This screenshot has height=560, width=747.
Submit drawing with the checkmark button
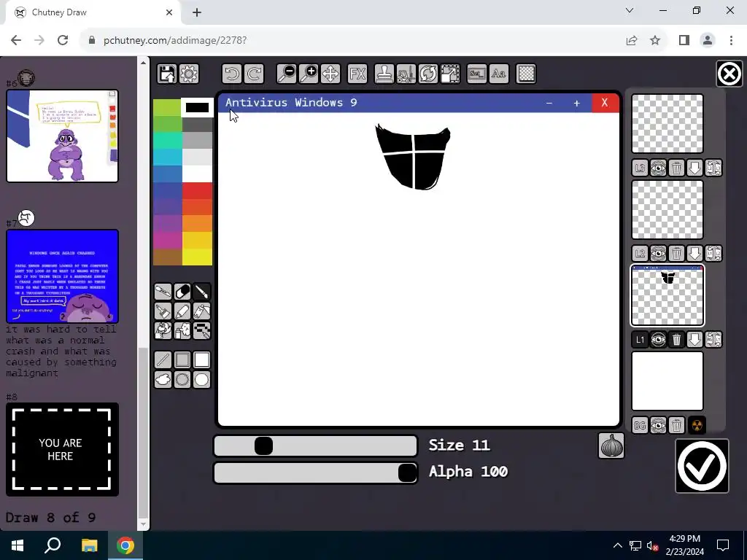pyautogui.click(x=703, y=466)
